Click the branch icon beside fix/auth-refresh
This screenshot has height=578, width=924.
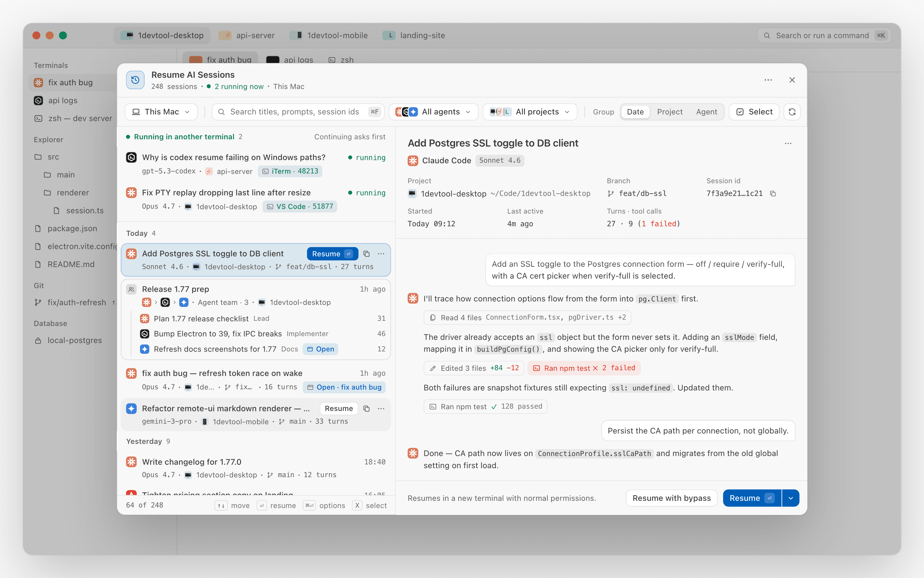point(38,302)
